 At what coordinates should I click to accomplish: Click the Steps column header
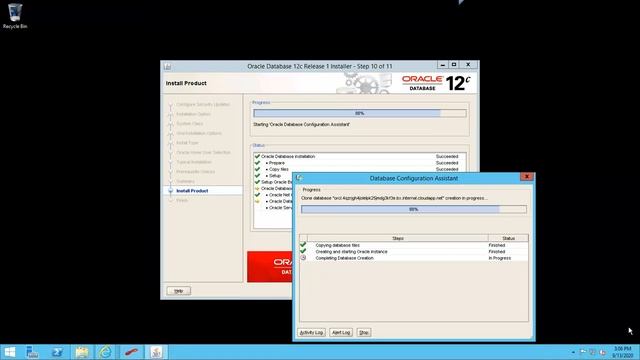(398, 238)
